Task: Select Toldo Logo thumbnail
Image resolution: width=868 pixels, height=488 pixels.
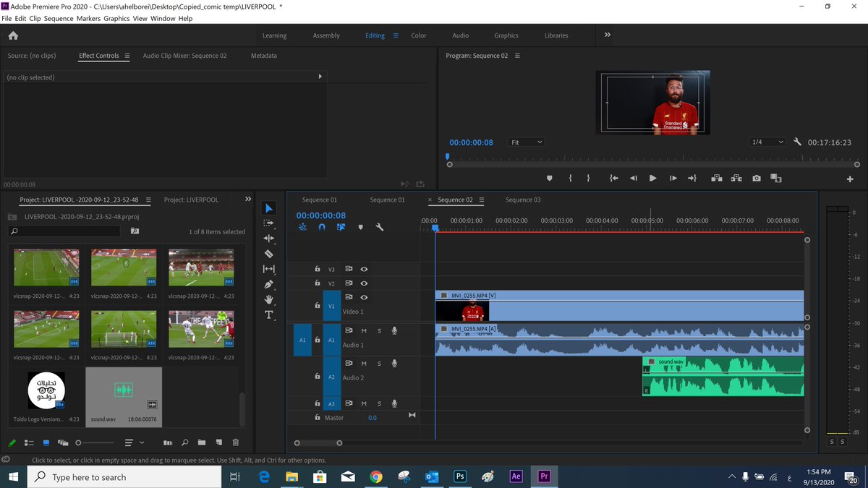Action: click(x=46, y=390)
